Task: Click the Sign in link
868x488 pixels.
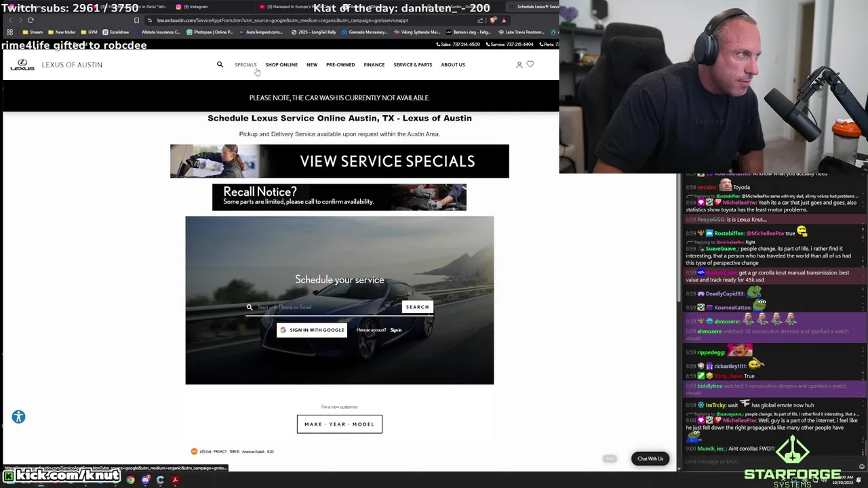Action: point(396,330)
